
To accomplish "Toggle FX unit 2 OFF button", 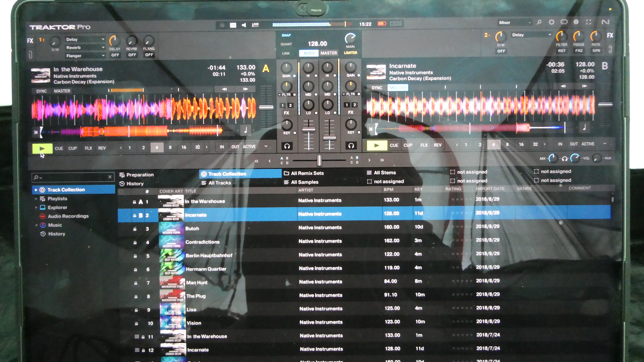I will [501, 51].
